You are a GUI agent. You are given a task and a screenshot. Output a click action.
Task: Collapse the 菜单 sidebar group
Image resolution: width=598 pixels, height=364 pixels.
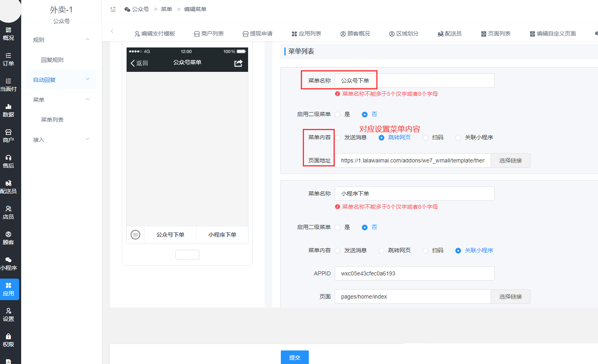pos(61,100)
